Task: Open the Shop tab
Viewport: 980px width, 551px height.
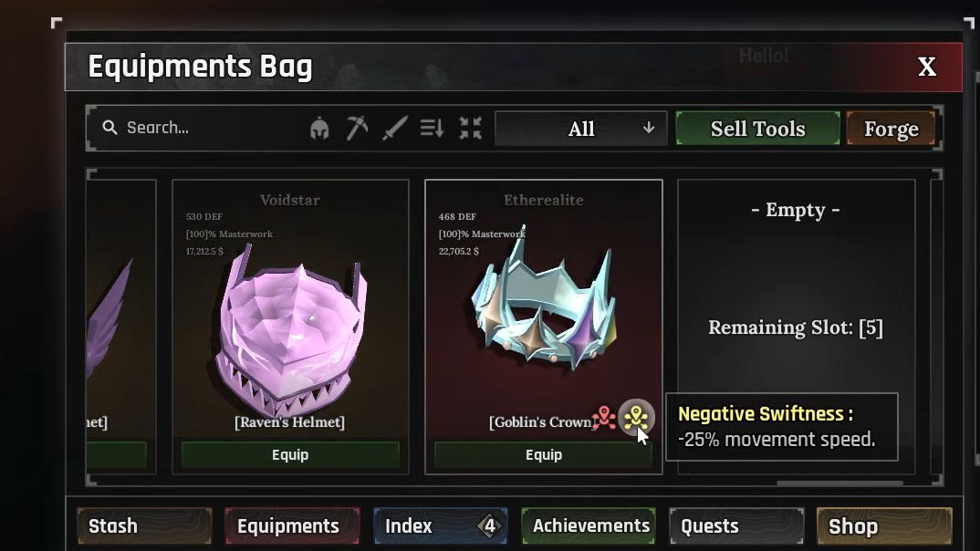Action: click(x=884, y=526)
